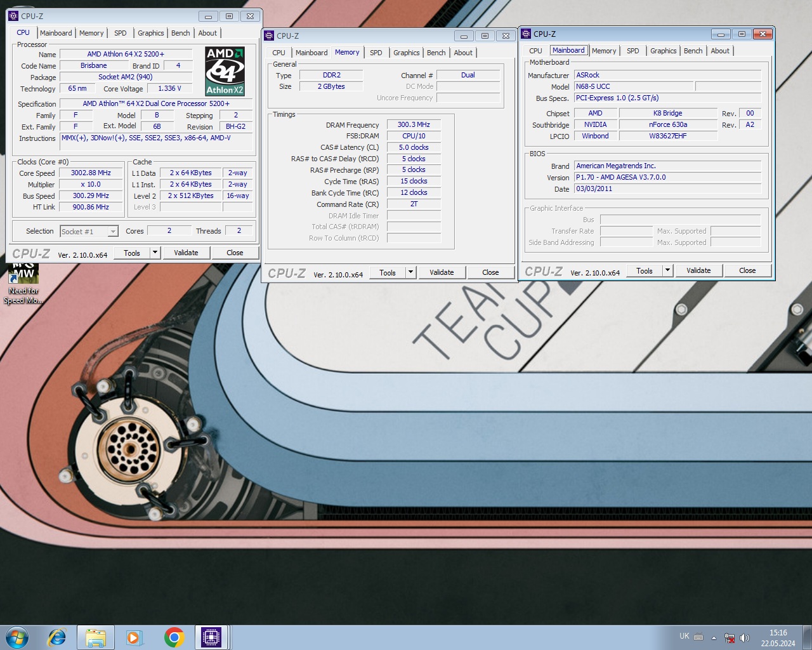Close the right CPU-Z window with red X
This screenshot has height=650, width=812.
pos(763,34)
